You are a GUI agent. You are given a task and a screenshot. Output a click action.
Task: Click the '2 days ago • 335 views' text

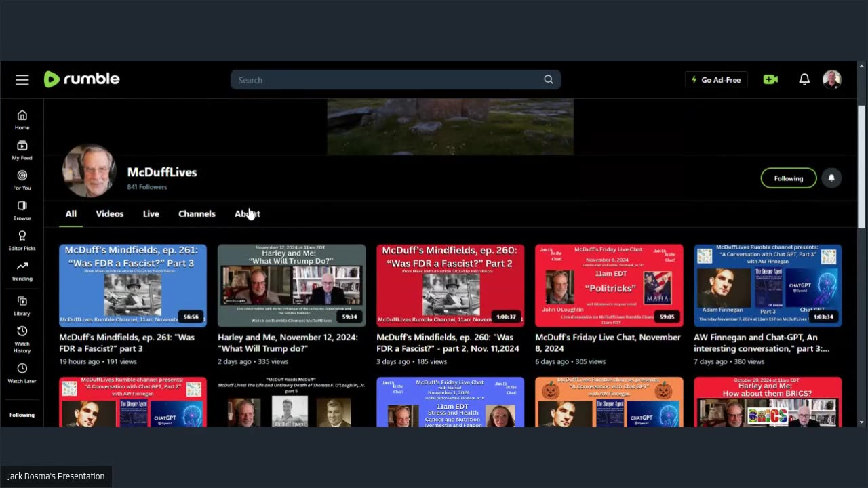[x=253, y=362]
